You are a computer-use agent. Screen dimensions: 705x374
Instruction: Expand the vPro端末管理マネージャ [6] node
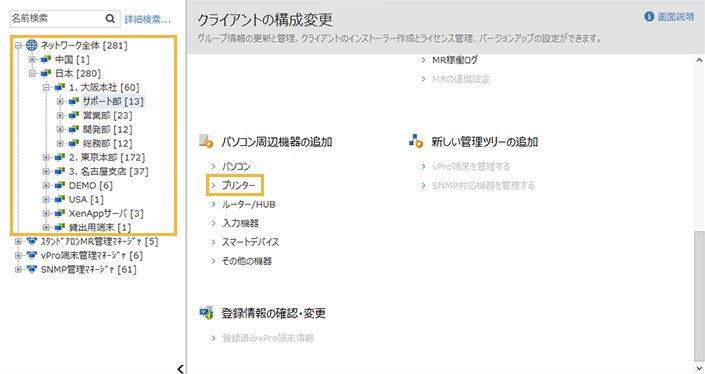coord(18,255)
